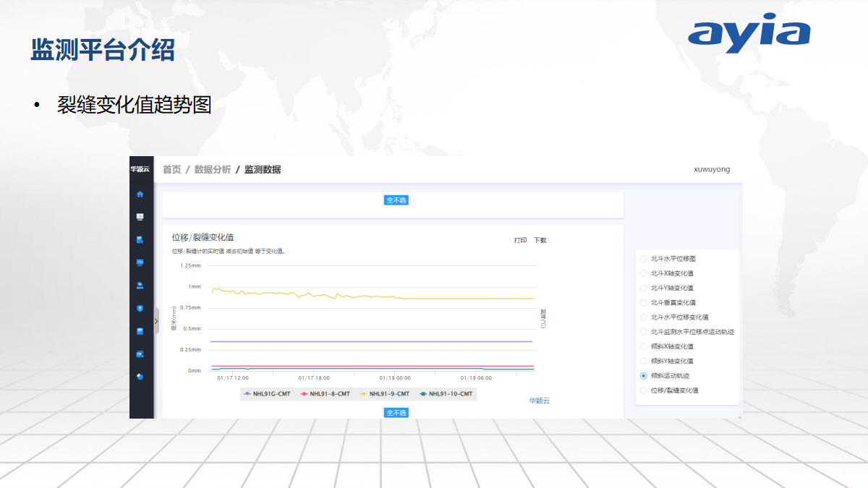Image resolution: width=868 pixels, height=488 pixels.
Task: Open the user profile sidebar icon
Action: (140, 286)
